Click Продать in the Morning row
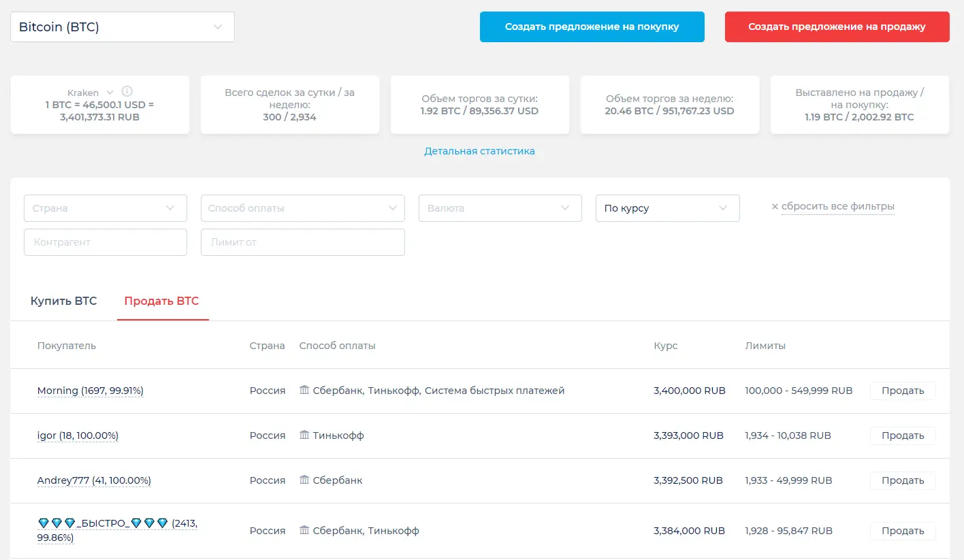 (903, 391)
